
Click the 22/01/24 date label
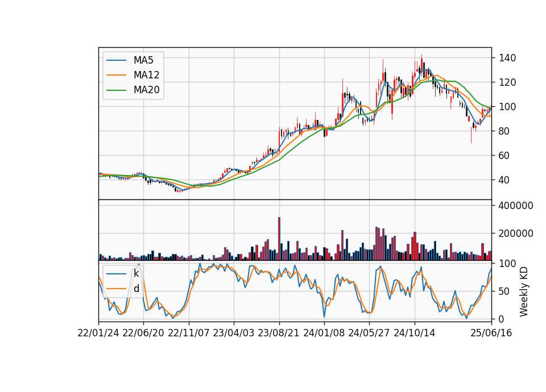[x=98, y=333]
